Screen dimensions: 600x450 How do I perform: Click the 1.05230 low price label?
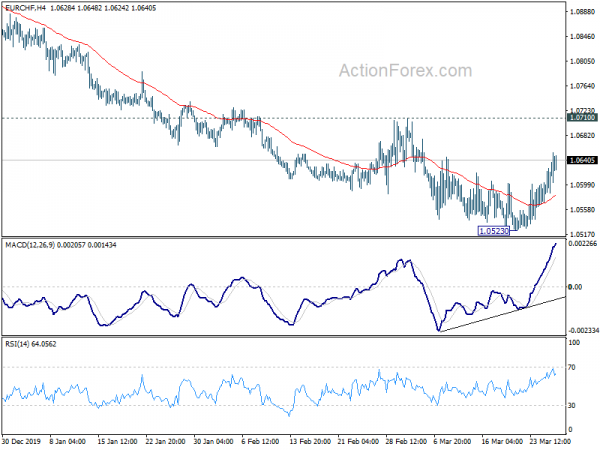click(494, 231)
